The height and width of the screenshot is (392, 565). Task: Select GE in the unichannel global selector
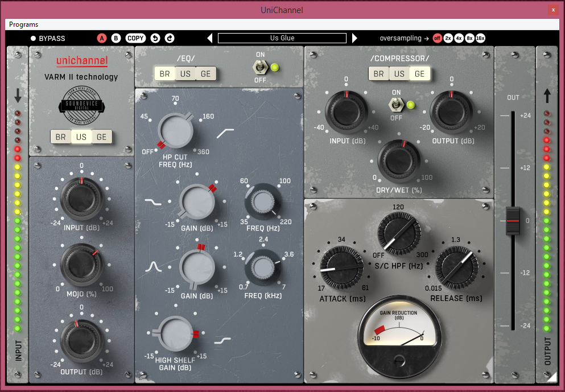point(102,137)
